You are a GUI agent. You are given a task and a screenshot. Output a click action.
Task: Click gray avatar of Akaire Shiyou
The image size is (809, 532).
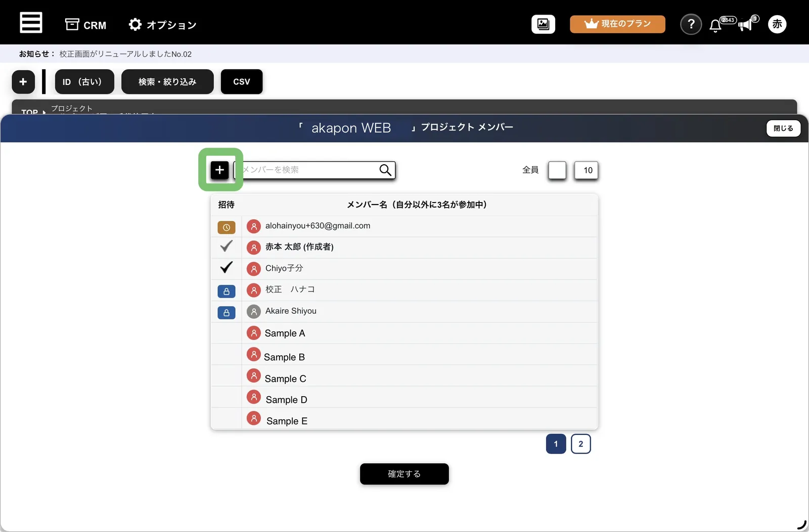point(254,312)
